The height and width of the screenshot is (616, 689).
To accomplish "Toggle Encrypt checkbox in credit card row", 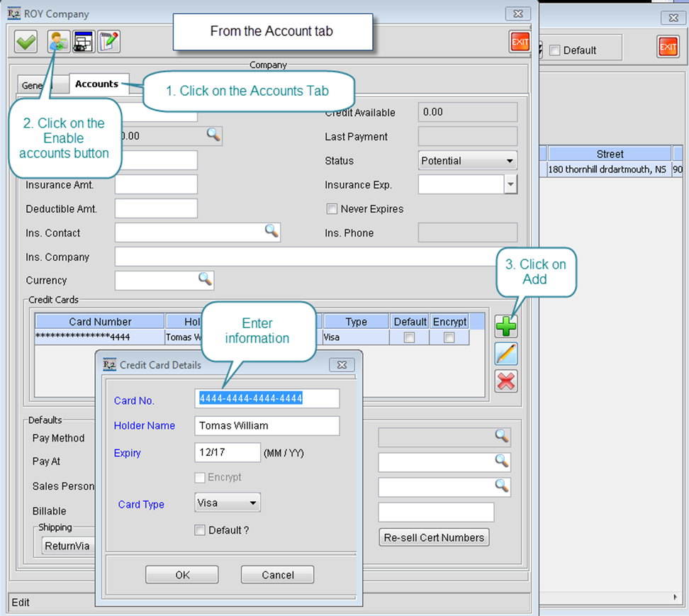I will click(449, 338).
